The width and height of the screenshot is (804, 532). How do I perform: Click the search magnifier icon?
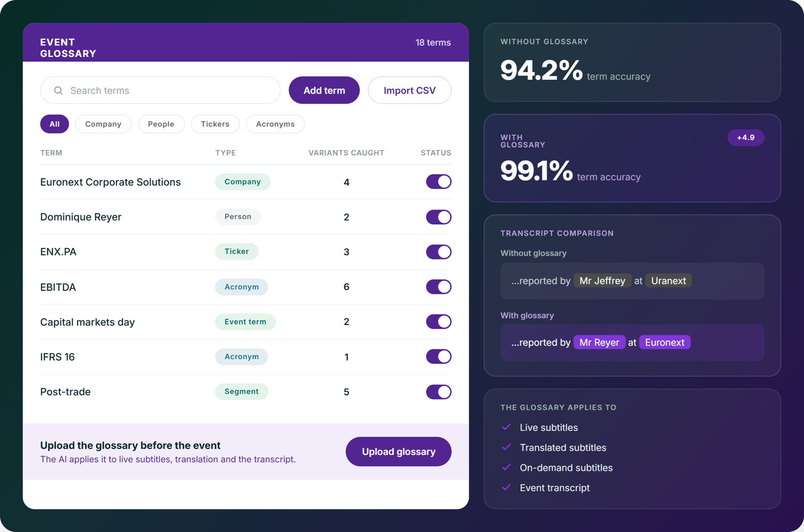59,90
